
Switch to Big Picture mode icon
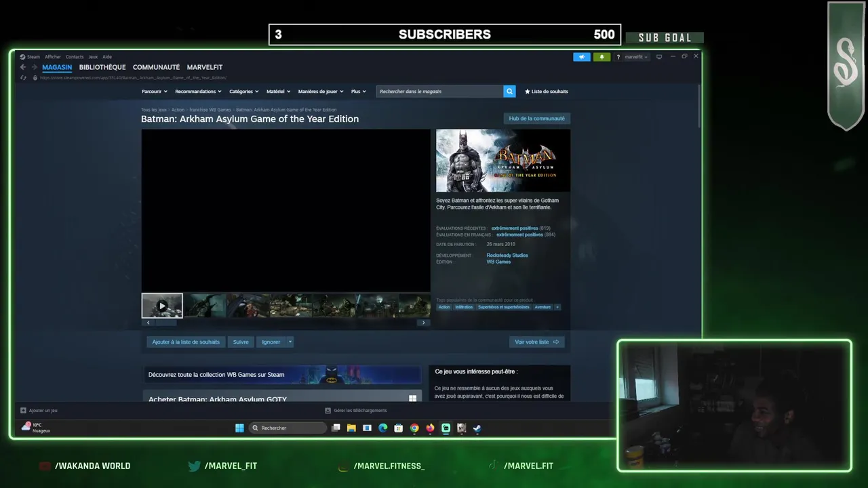tap(658, 57)
